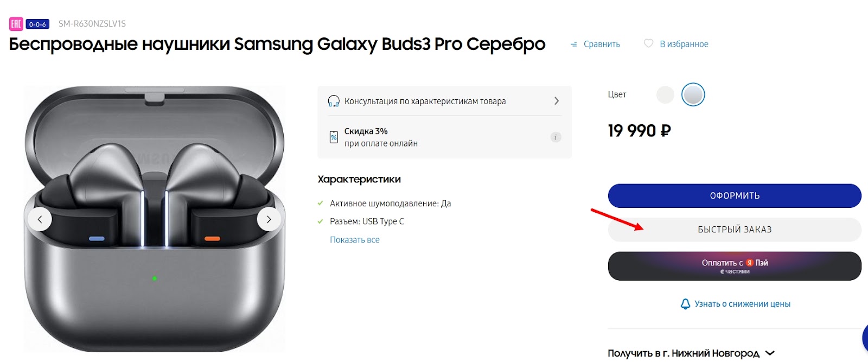Select the white color swatch
The width and height of the screenshot is (868, 362).
coord(665,95)
